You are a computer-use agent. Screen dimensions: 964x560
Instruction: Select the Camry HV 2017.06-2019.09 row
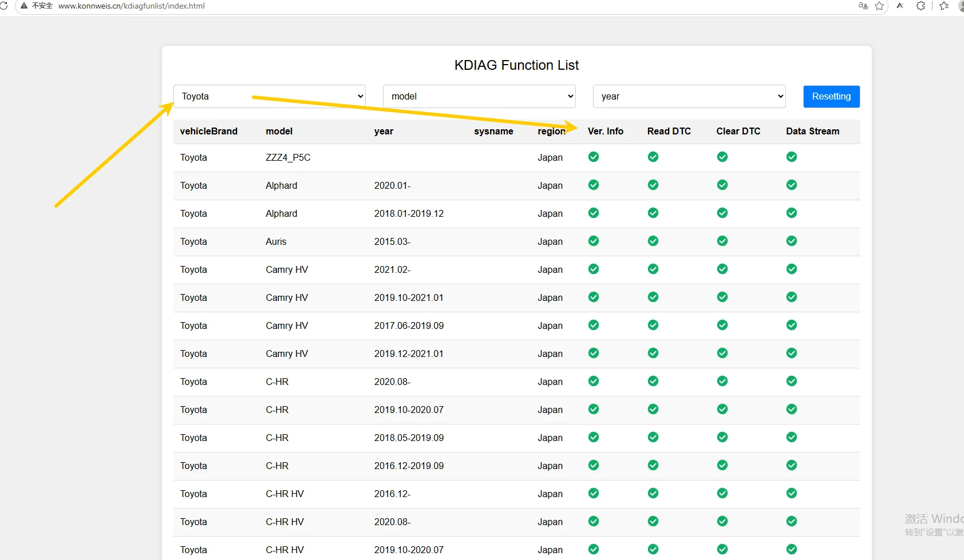click(516, 325)
